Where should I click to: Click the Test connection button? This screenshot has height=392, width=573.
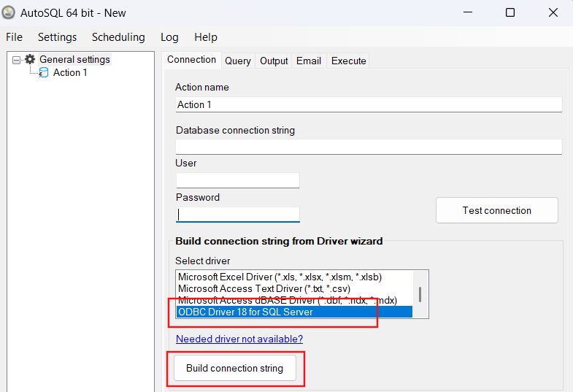pyautogui.click(x=497, y=210)
